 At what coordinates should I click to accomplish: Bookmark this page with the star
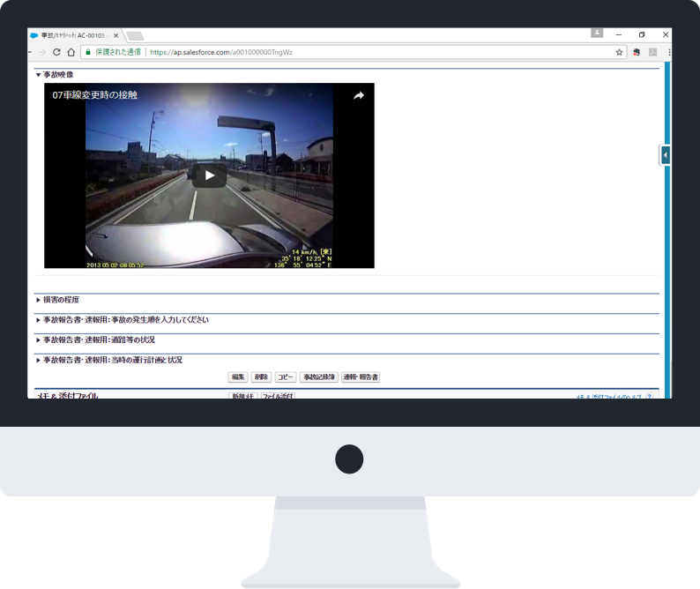point(619,52)
